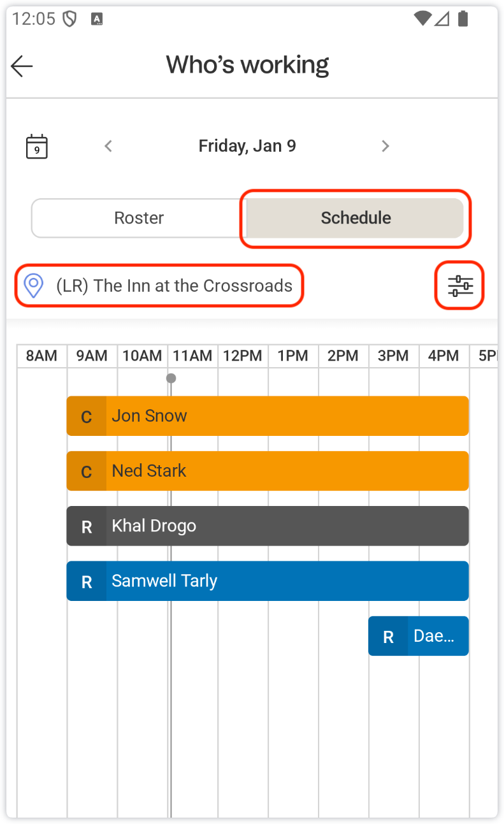Open the calendar date picker icon

click(x=37, y=146)
